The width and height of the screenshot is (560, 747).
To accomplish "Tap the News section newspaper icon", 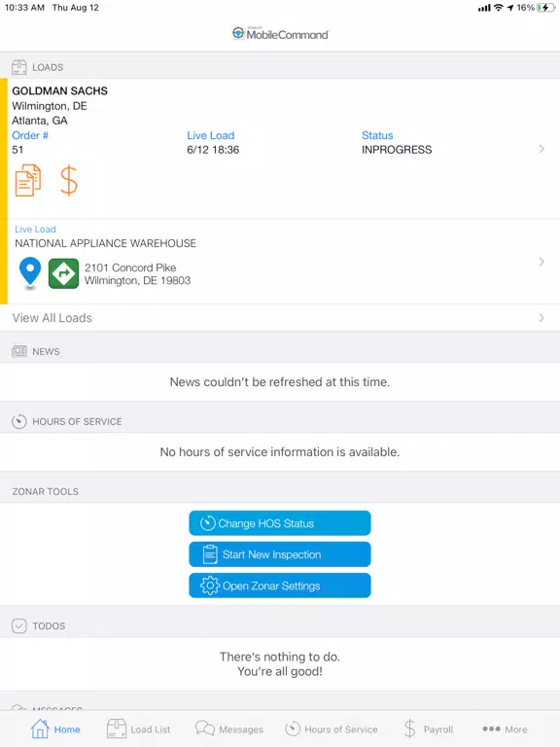I will coord(19,351).
